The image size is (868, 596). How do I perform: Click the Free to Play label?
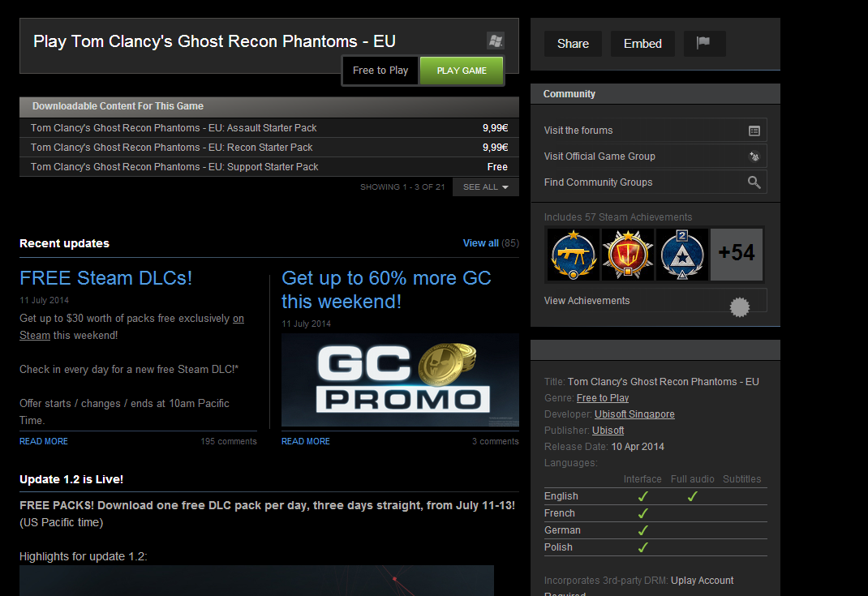click(x=380, y=71)
